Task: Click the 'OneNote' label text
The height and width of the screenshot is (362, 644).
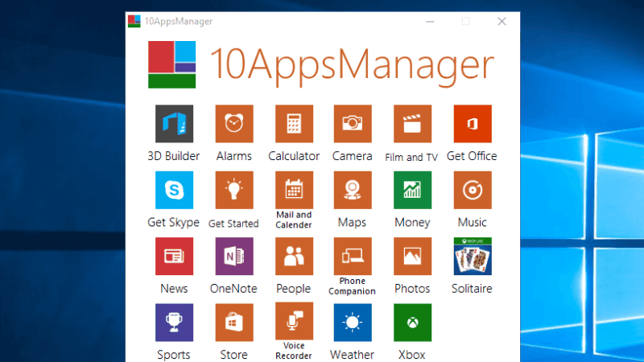Action: click(233, 289)
